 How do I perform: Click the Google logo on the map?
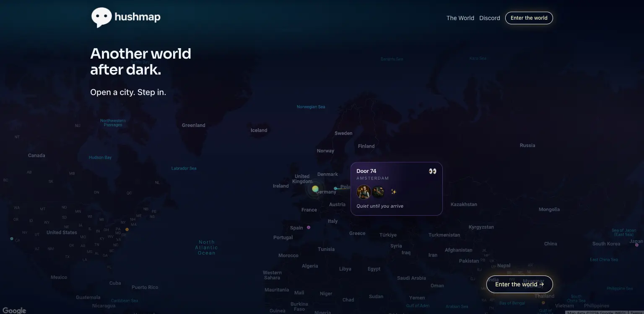click(x=14, y=310)
